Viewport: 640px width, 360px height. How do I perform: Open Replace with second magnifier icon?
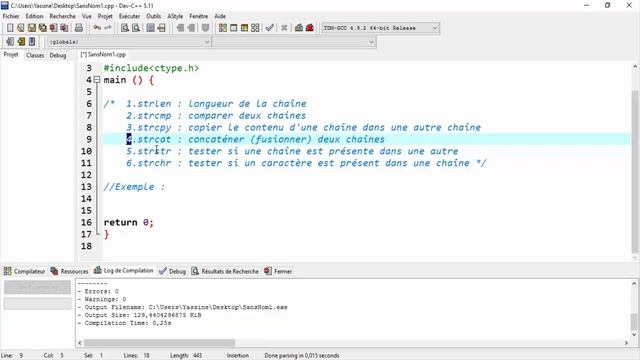136,28
